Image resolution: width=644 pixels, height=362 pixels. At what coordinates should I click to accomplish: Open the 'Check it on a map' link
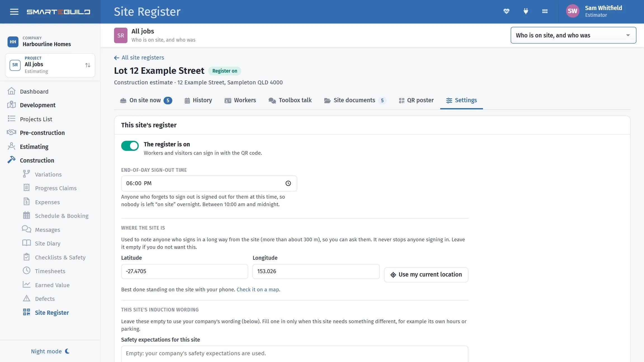(258, 289)
